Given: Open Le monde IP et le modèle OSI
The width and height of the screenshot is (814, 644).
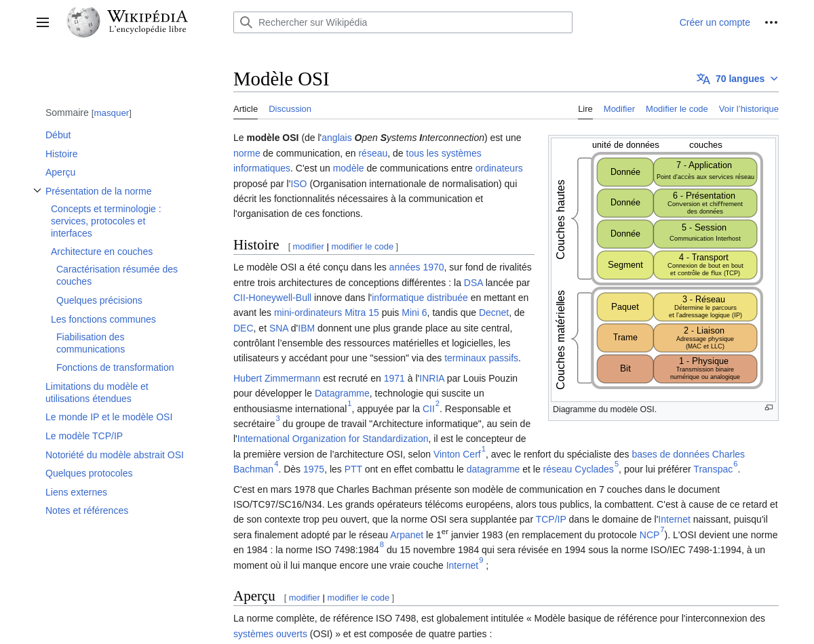Looking at the screenshot, I should click(x=109, y=417).
